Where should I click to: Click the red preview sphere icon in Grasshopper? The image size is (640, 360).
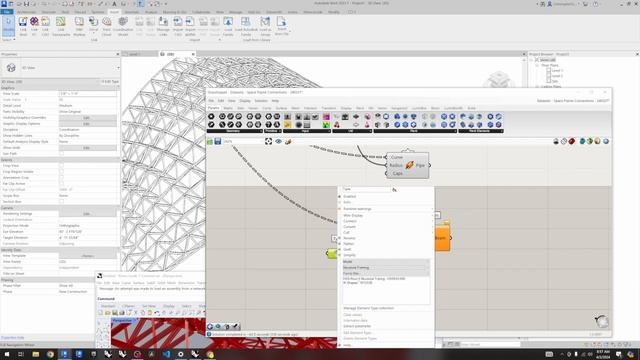pyautogui.click(x=571, y=141)
